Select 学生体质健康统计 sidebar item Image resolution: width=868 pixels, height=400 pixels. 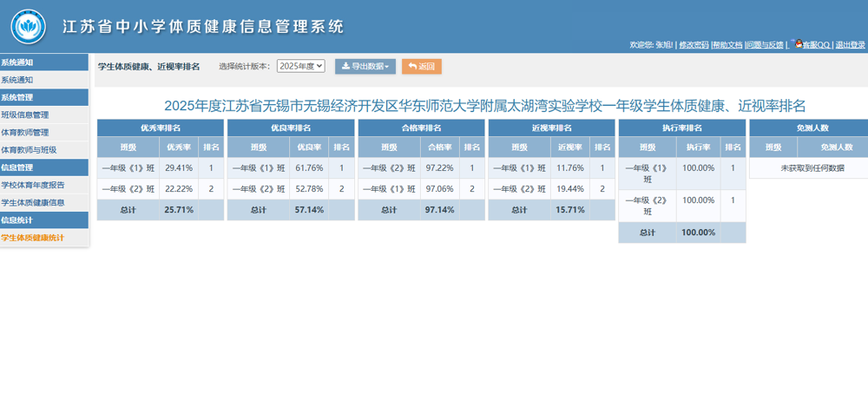point(33,238)
